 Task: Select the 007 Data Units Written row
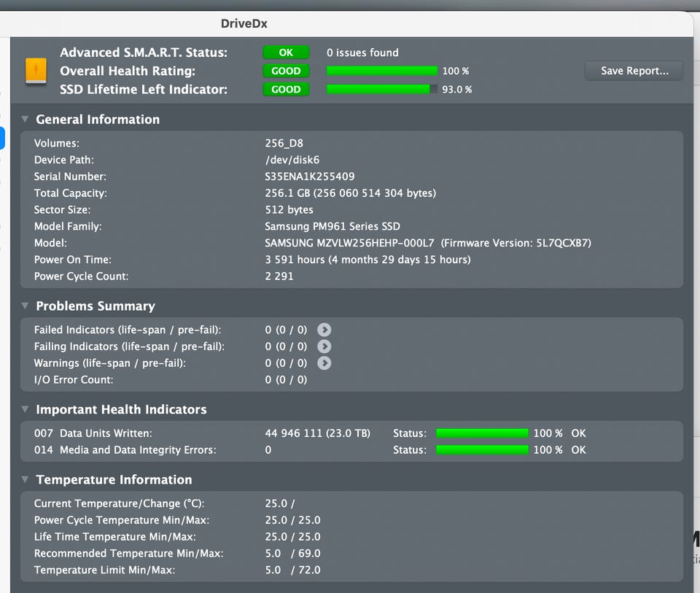click(351, 433)
